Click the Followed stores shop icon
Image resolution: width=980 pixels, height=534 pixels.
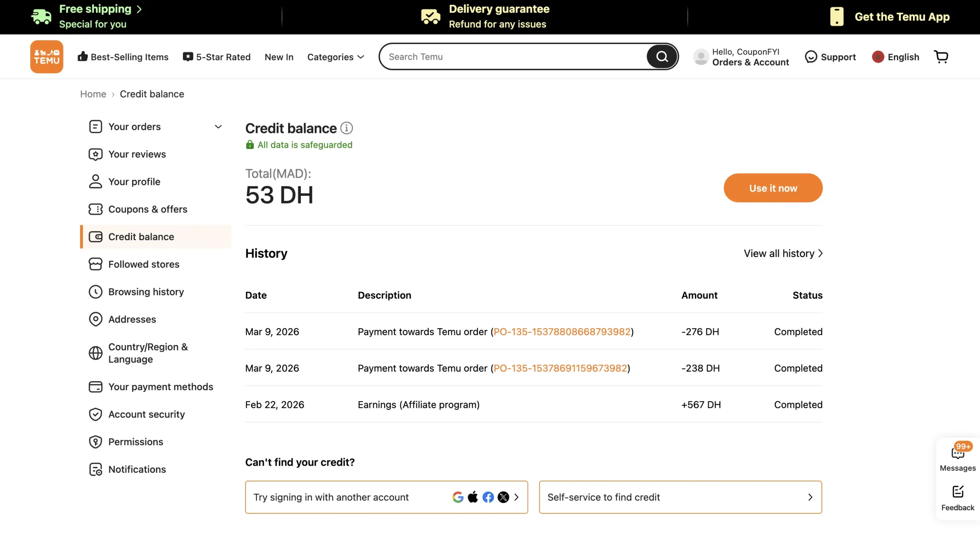tap(95, 264)
